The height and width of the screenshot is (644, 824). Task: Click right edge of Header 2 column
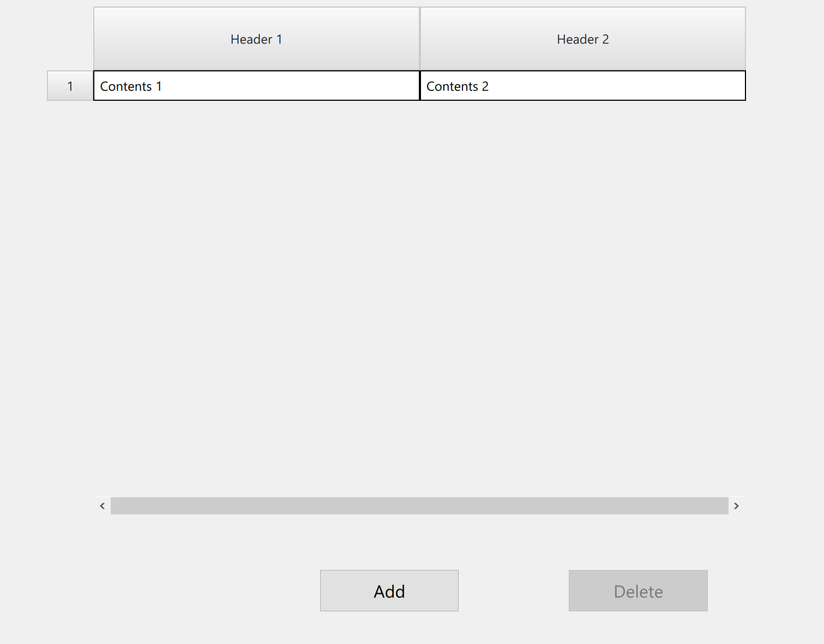pos(745,39)
